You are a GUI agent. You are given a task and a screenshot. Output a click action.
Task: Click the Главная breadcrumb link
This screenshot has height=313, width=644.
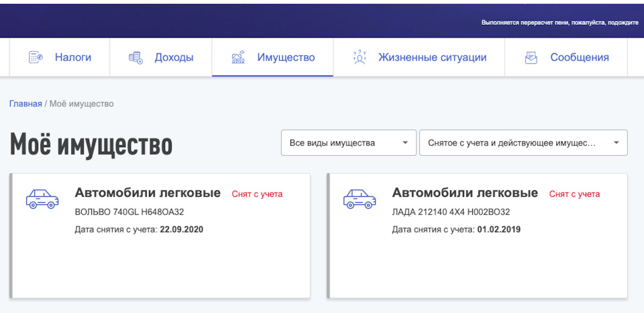tap(25, 104)
